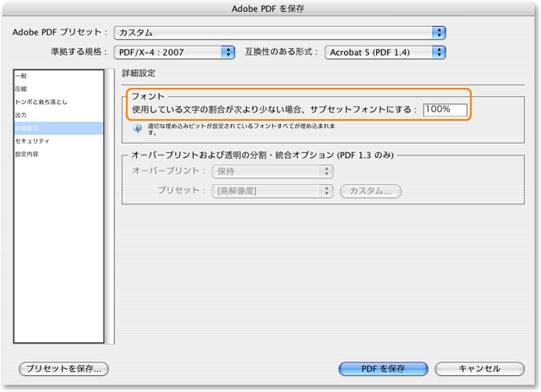Click the subset font 100% input field

click(445, 110)
